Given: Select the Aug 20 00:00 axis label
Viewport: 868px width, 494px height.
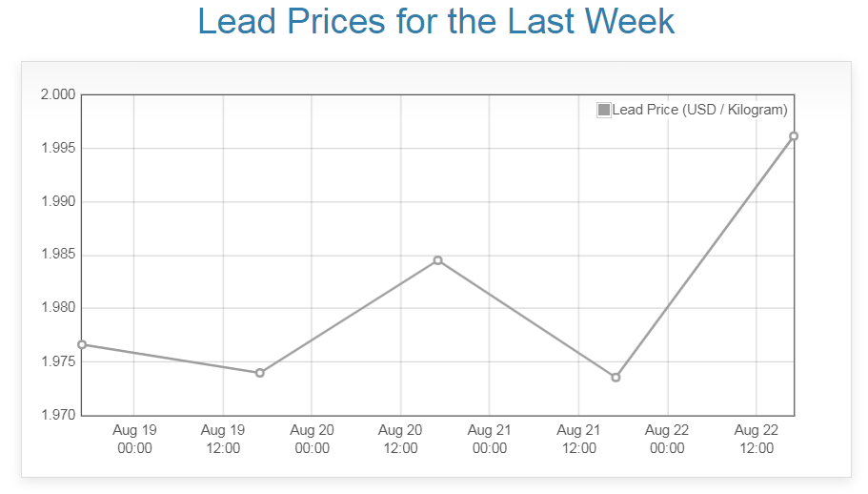Looking at the screenshot, I should (312, 439).
